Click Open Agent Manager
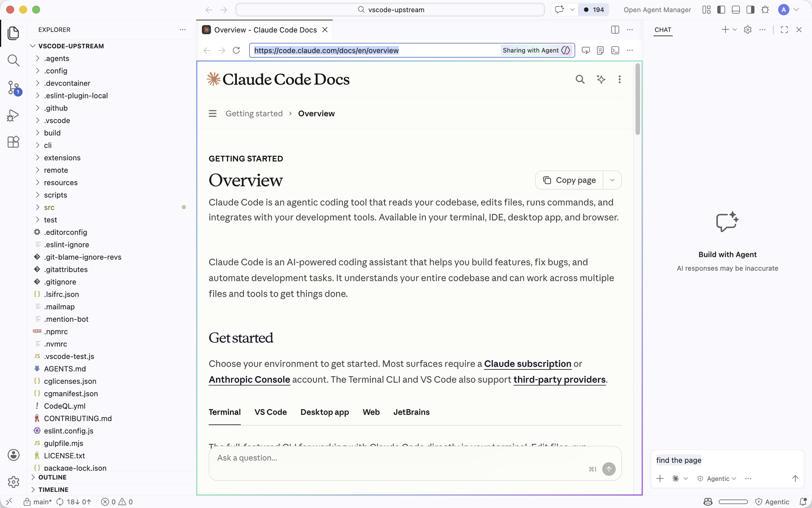The height and width of the screenshot is (508, 812). 657,9
